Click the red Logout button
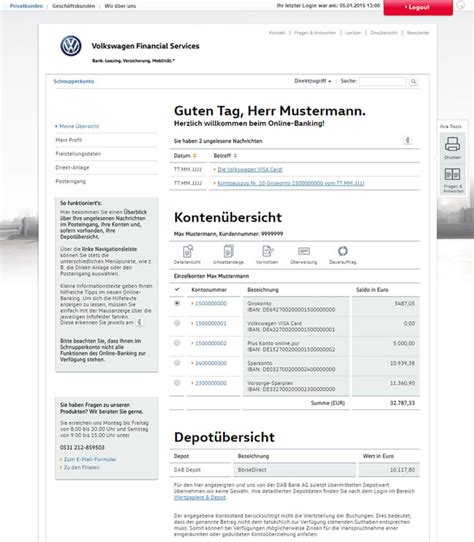The width and height of the screenshot is (474, 542). (x=418, y=7)
